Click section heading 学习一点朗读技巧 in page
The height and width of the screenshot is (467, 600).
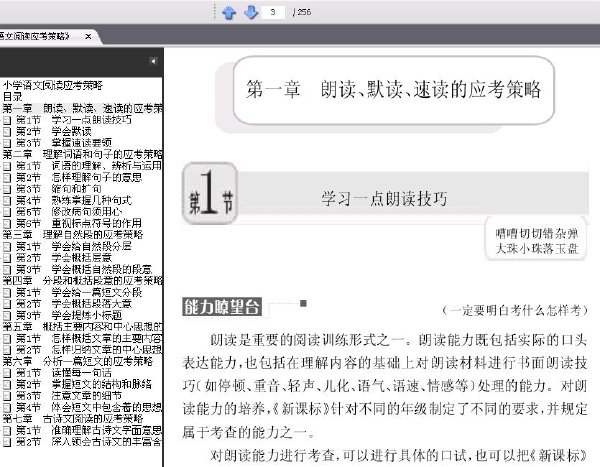click(x=384, y=199)
